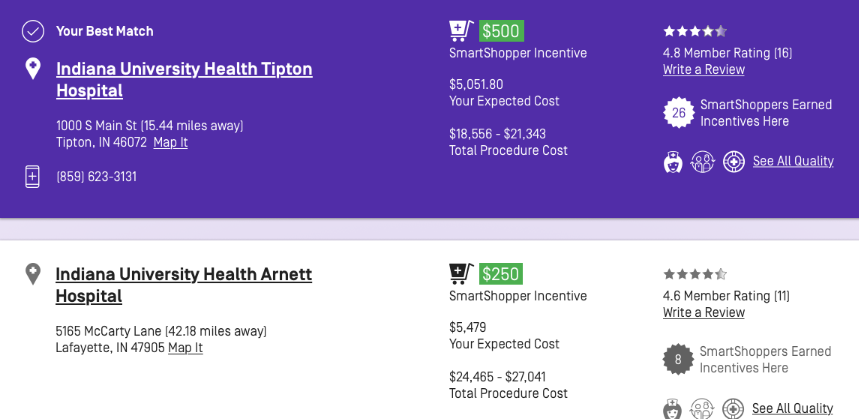Click the 26 SmartShoppers badge
The height and width of the screenshot is (419, 859).
pyautogui.click(x=679, y=113)
